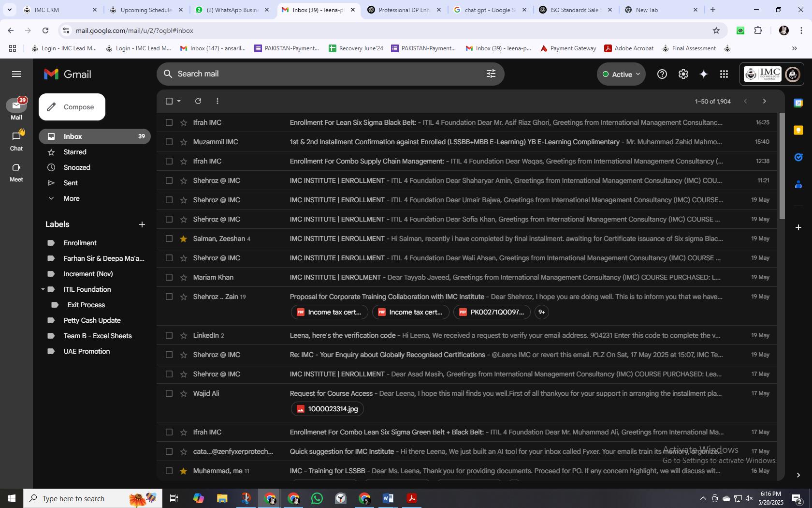Tick checkbox for the Wajid Ali email
The image size is (812, 508).
[169, 393]
